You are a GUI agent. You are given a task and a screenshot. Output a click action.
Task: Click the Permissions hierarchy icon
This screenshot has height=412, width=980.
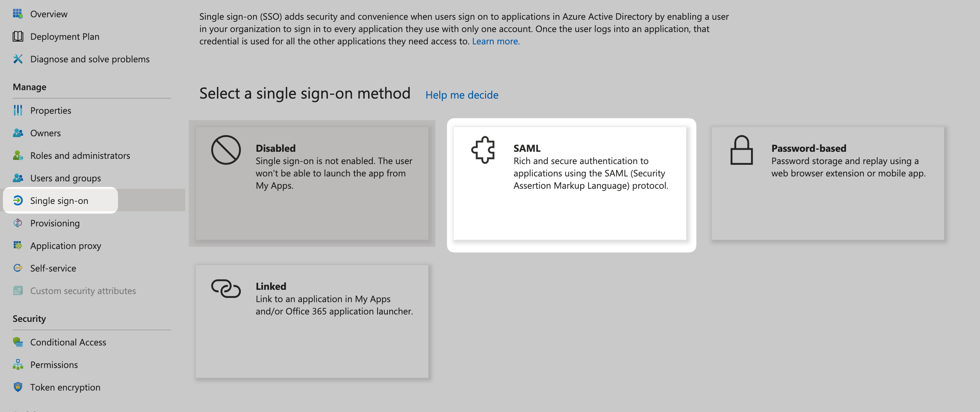pyautogui.click(x=18, y=364)
